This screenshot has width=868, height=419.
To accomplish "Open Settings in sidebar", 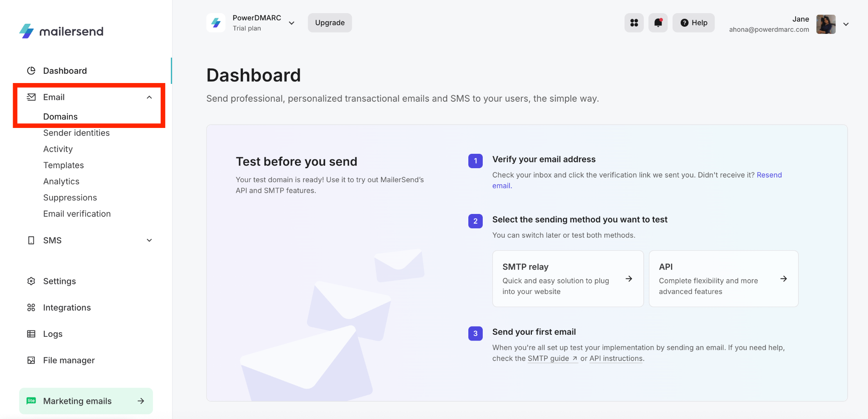I will click(x=59, y=281).
